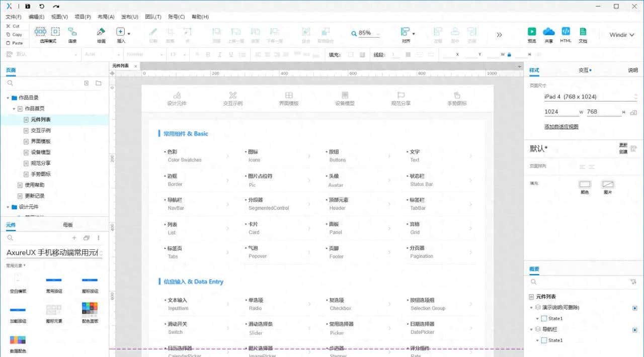Image resolution: width=644 pixels, height=357 pixels.
Task: Generate HTML using the HTML toolbar icon
Action: 566,32
